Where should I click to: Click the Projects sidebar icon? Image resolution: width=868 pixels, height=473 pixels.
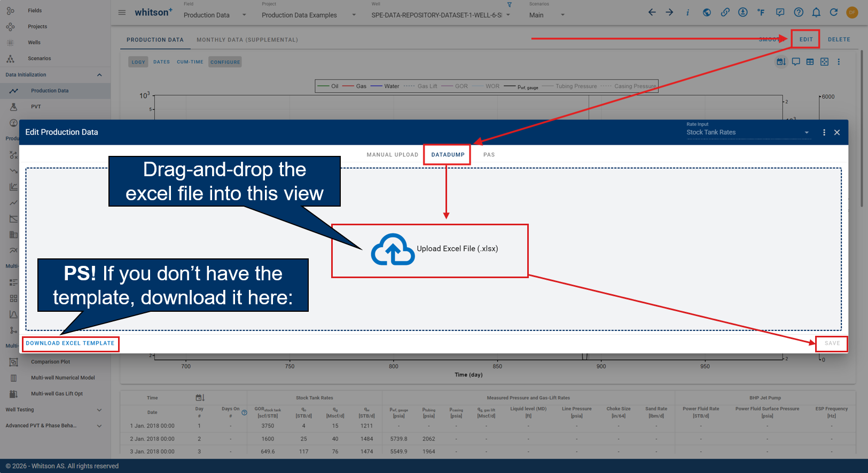coord(10,27)
